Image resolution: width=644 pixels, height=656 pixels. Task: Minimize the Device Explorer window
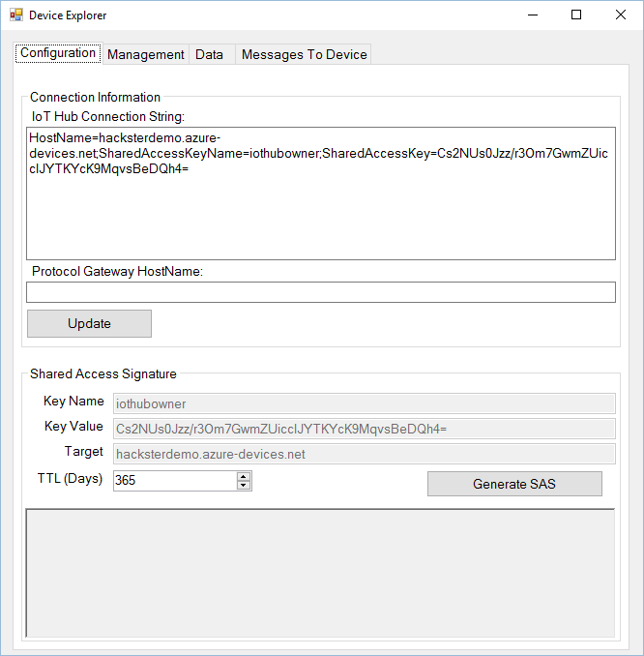click(533, 15)
